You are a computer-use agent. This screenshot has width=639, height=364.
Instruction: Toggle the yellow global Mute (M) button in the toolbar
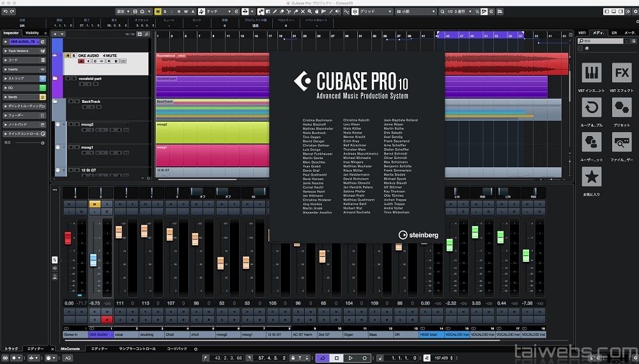[x=158, y=11]
